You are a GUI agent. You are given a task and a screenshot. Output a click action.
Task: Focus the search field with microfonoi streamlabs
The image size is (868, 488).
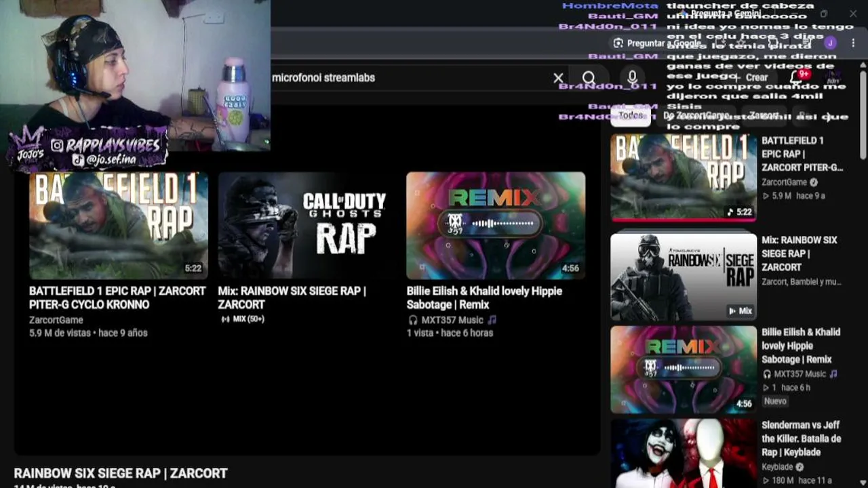[407, 78]
